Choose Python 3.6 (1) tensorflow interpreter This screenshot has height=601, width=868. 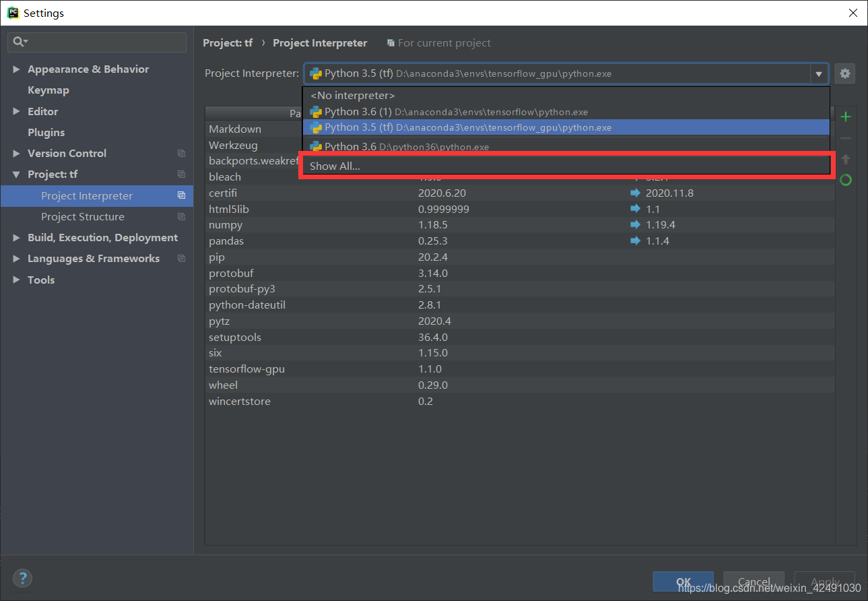tap(566, 112)
